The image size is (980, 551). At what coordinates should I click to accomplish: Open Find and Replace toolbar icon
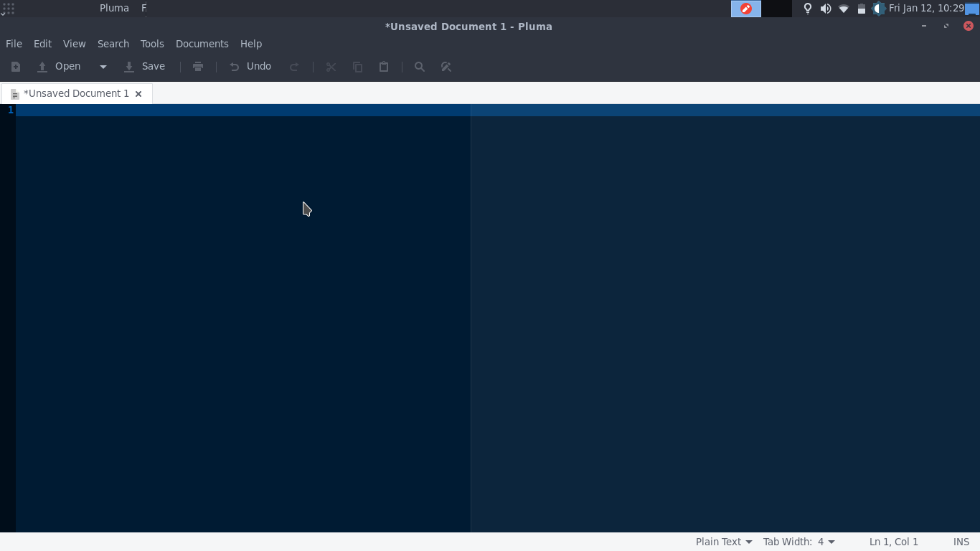(446, 67)
